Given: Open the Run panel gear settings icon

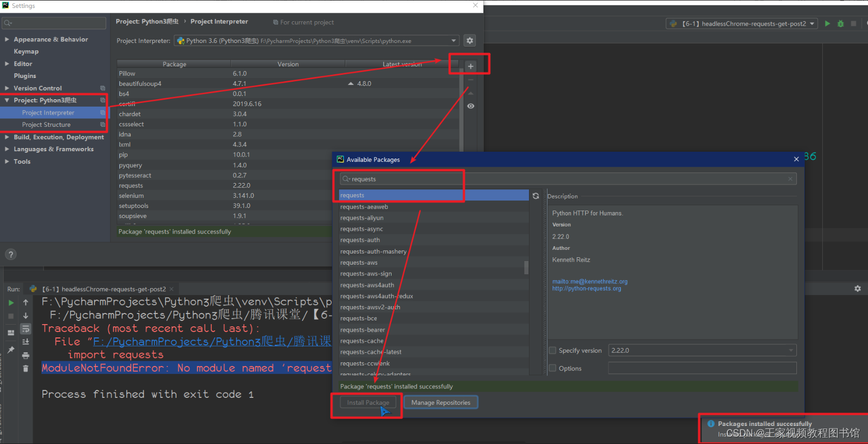Looking at the screenshot, I should click(x=857, y=289).
